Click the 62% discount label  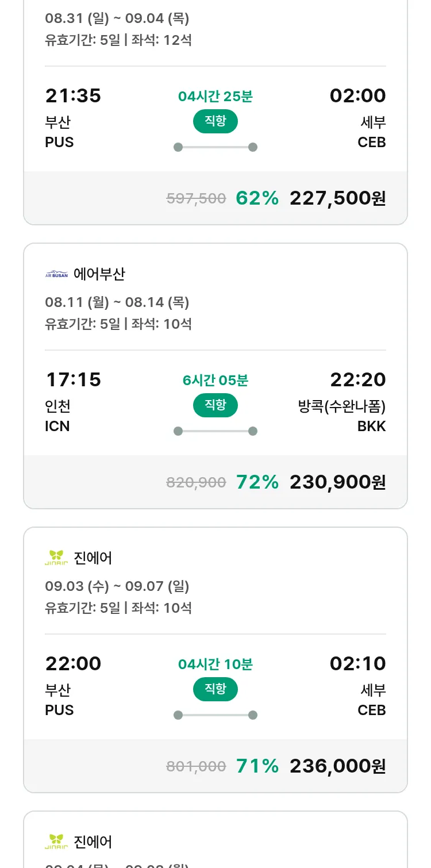click(257, 198)
